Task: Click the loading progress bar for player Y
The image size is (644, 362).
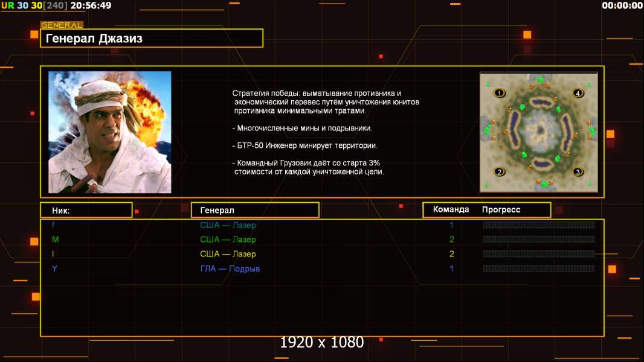Action: pos(539,268)
